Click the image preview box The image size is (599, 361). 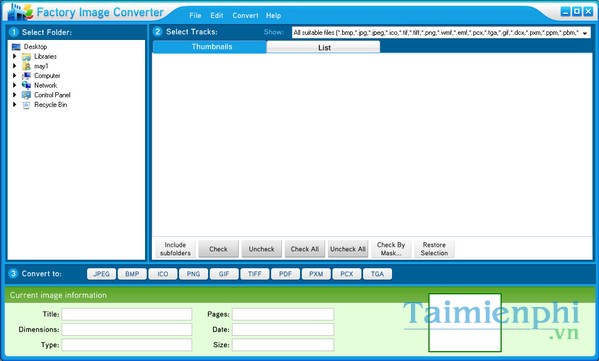[465, 322]
